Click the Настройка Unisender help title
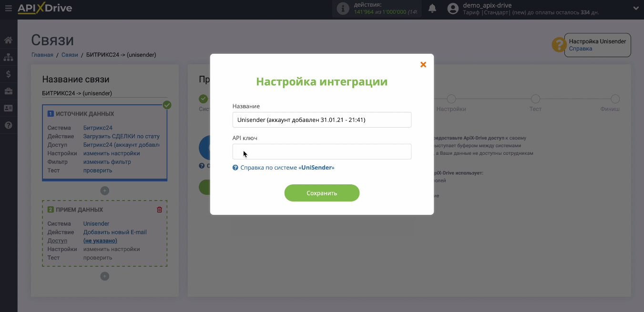Viewport: 644px width, 312px height. click(597, 41)
